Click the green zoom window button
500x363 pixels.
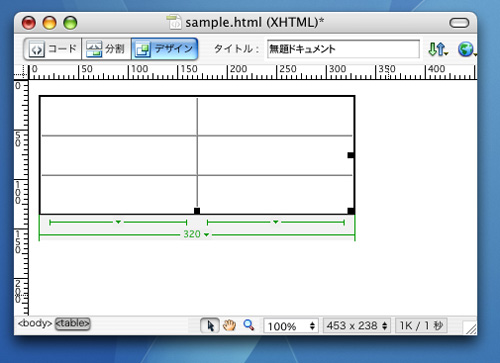tap(70, 23)
